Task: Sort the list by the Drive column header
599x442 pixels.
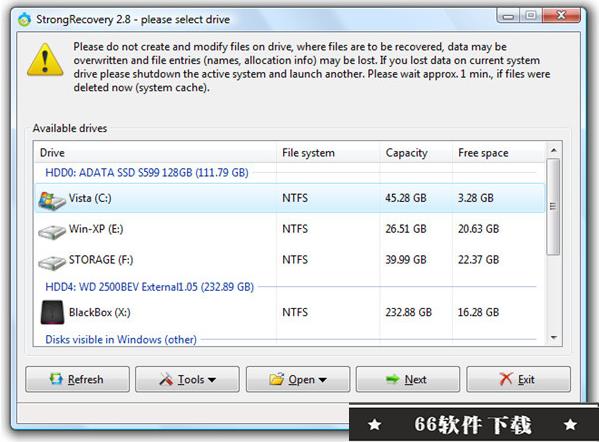Action: (155, 153)
